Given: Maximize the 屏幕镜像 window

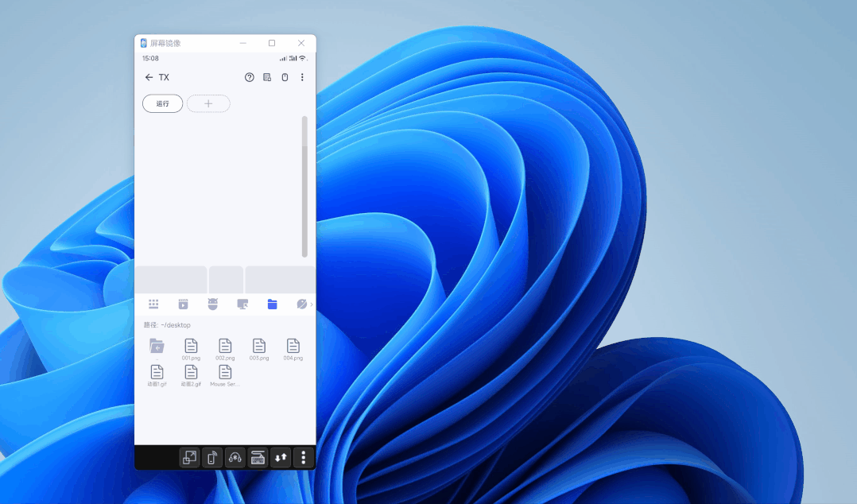Looking at the screenshot, I should coord(272,43).
